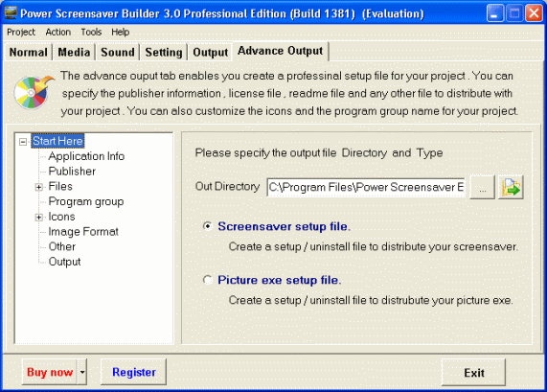547x392 pixels.
Task: Open the Help menu
Action: click(121, 33)
